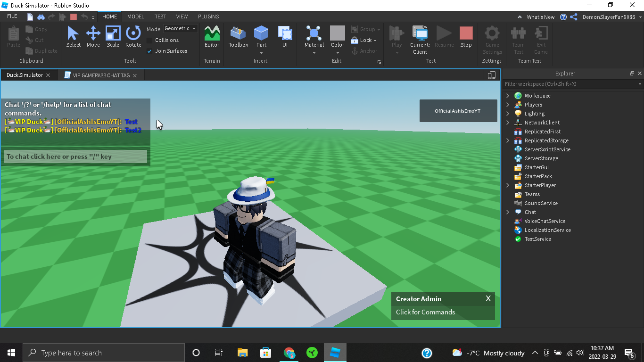Open the Color swatch picker
The image size is (644, 362).
click(x=337, y=34)
